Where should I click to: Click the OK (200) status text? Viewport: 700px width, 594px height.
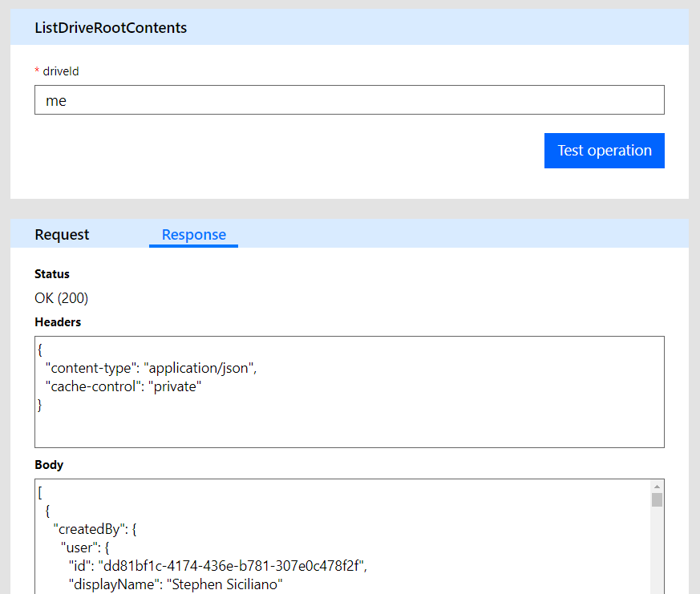point(61,298)
